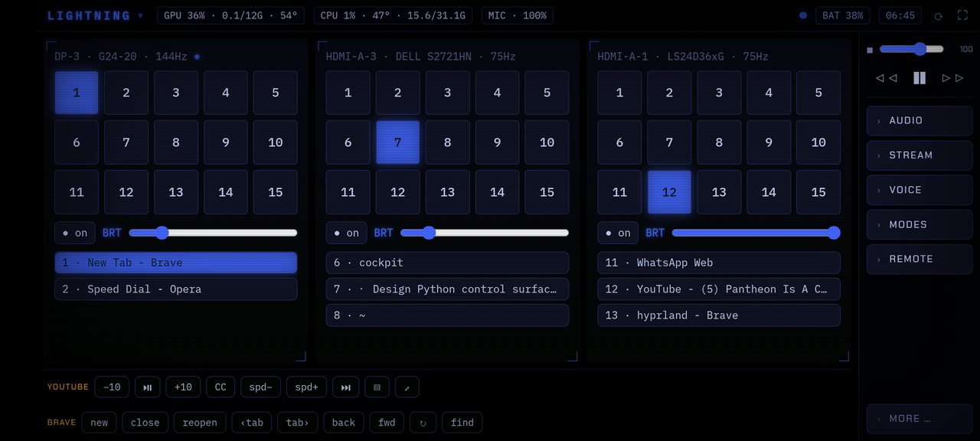980x441 pixels.
Task: Toggle DP-3 monitor on switch
Action: (x=75, y=233)
